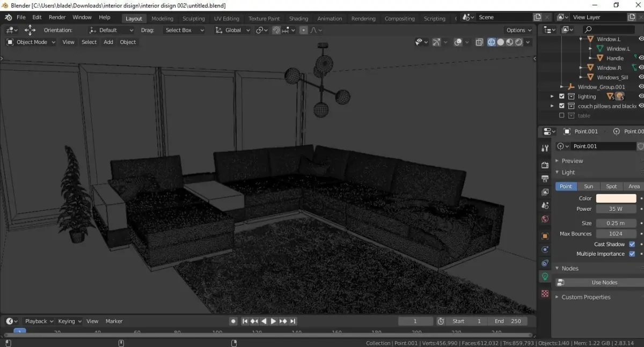Screen dimensions: 644x347
Task: Hide Window_Group.001 in the outliner
Action: (641, 87)
